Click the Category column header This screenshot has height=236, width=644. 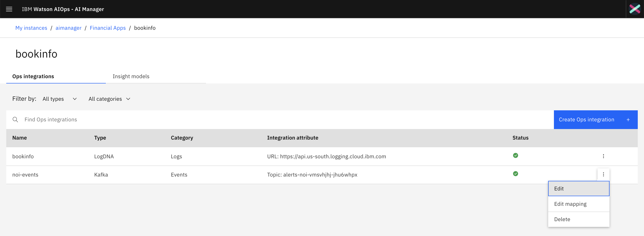point(182,138)
